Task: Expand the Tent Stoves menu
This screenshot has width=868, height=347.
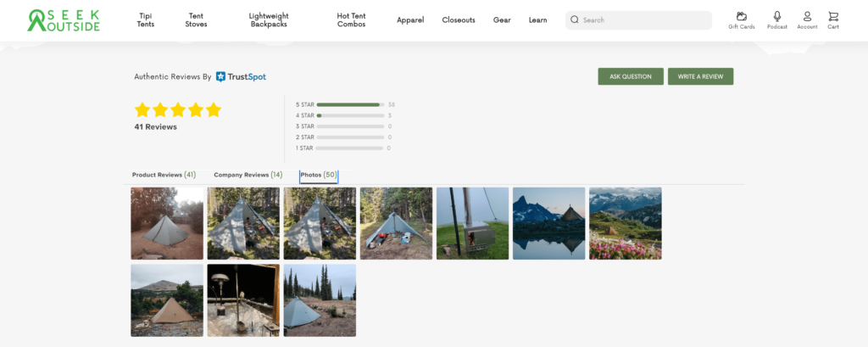Action: tap(196, 20)
